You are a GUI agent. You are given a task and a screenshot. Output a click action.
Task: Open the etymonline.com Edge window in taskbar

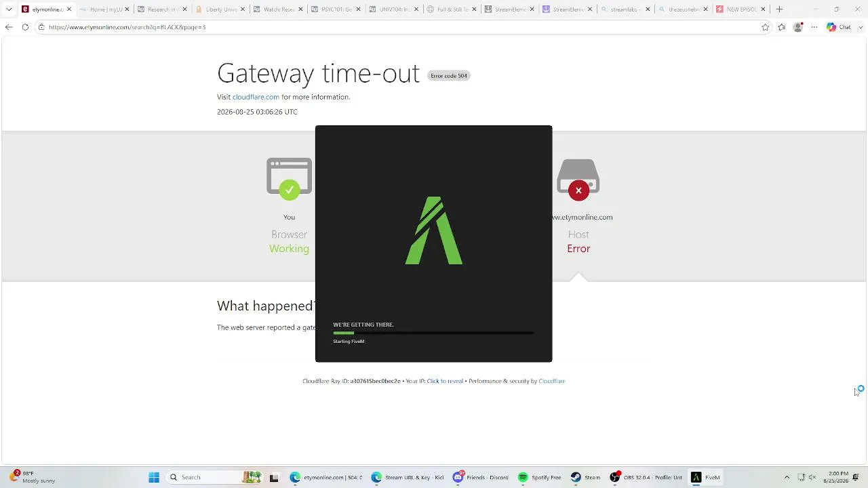pyautogui.click(x=326, y=477)
